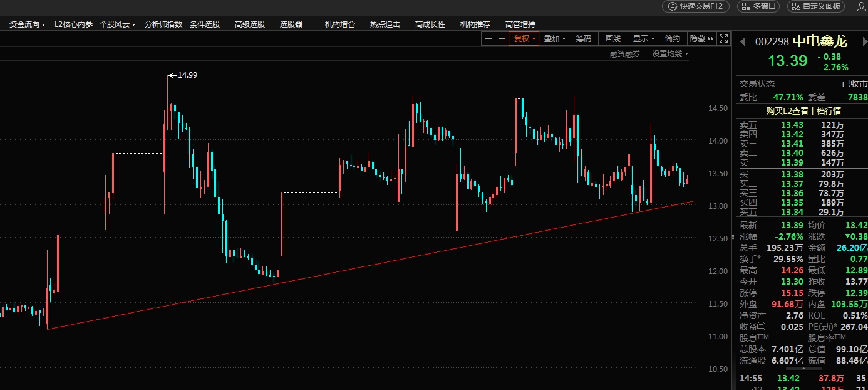Open the 个股风云 dropdown menu
The height and width of the screenshot is (390, 868).
tap(118, 24)
